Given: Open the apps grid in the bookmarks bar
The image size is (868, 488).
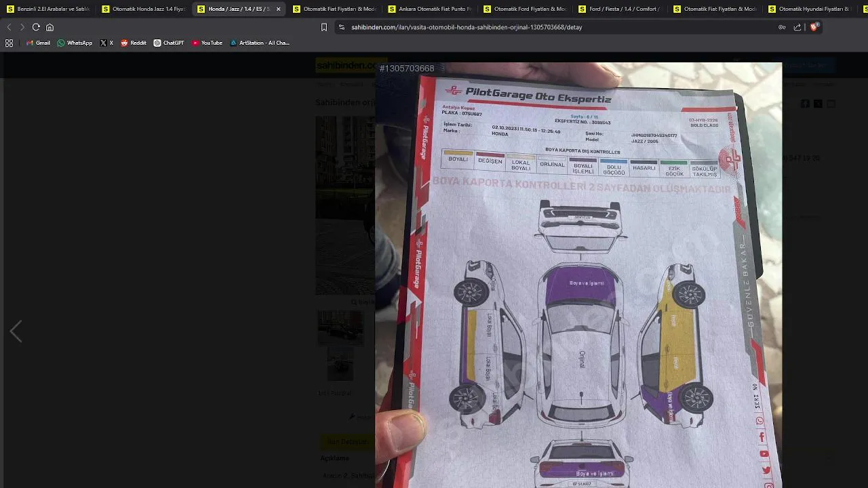Looking at the screenshot, I should coord(9,43).
